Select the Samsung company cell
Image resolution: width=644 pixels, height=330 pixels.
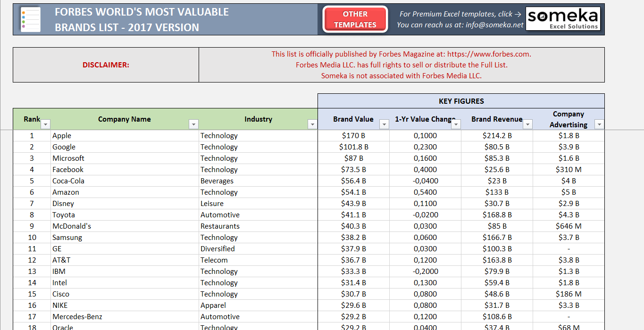(125, 238)
